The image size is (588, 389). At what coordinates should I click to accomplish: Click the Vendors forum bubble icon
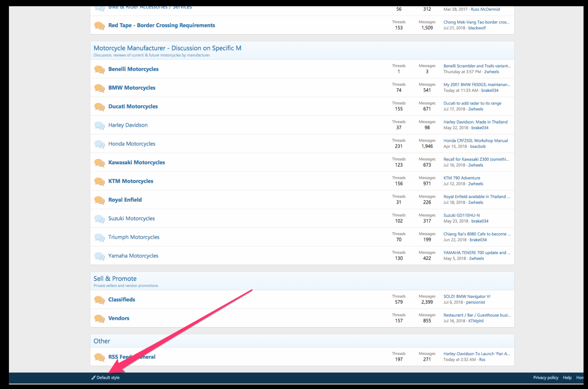point(100,318)
